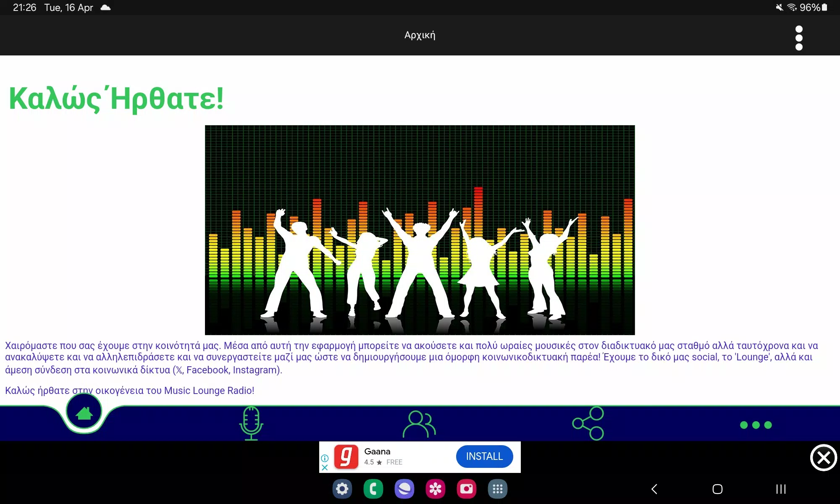Tap the Gaana app logo in ad
Screen dimensions: 840x504
346,457
